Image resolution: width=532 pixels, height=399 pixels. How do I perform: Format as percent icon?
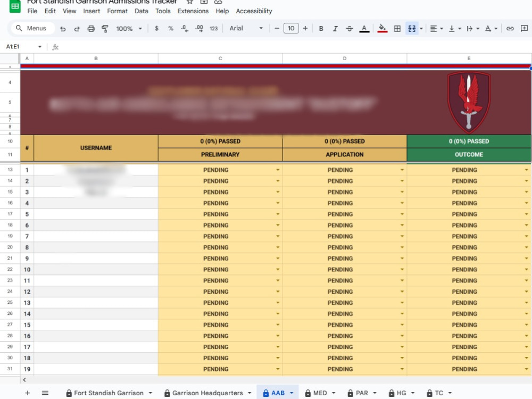click(x=171, y=29)
